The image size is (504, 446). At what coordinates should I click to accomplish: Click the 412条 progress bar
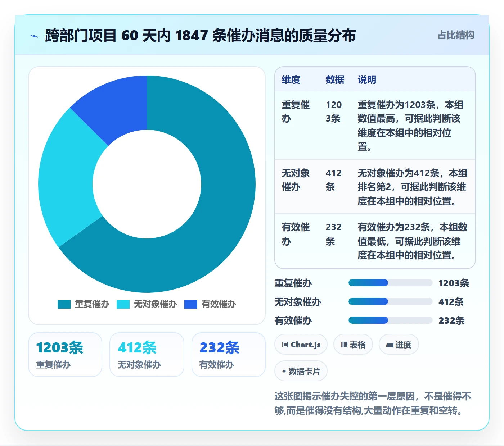[390, 301]
